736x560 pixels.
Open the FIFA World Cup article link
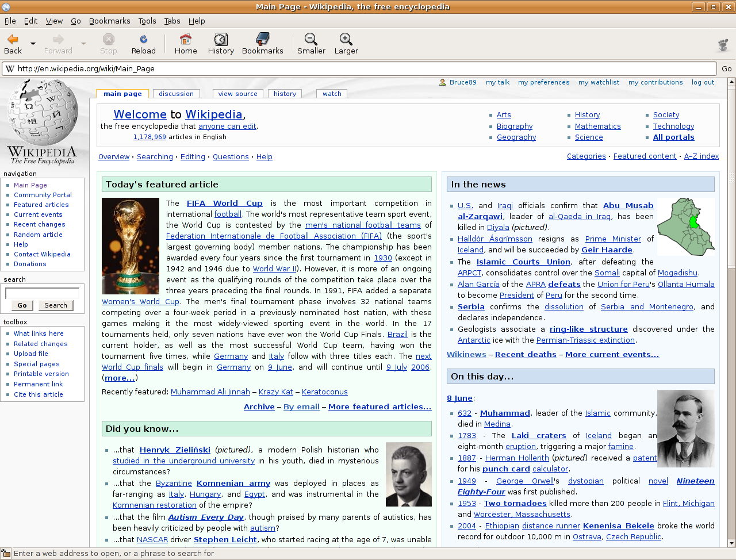225,203
